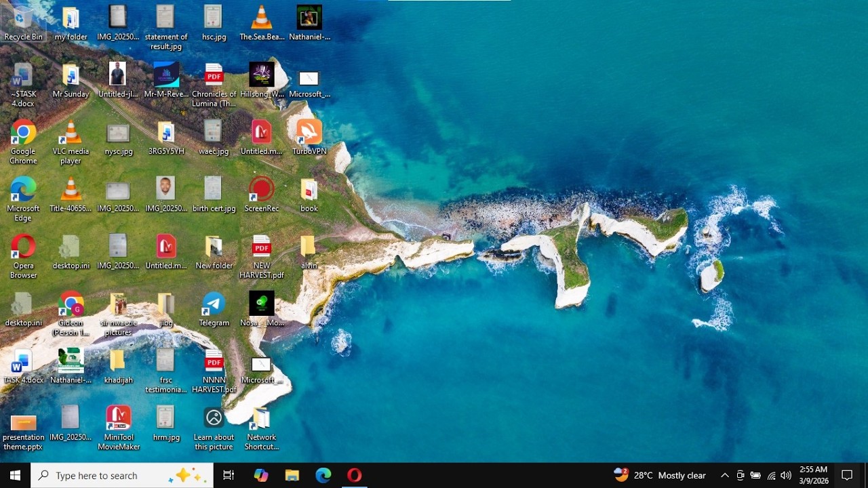Image resolution: width=868 pixels, height=488 pixels.
Task: Select the NNNN HARVEST.pdf file
Action: click(214, 371)
